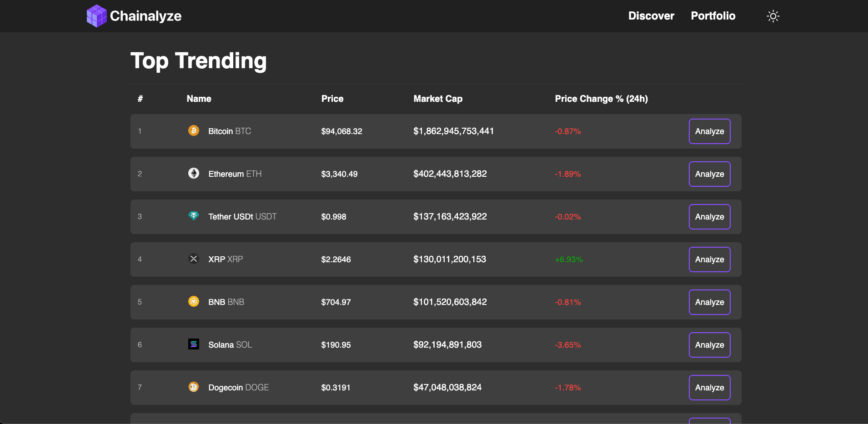868x424 pixels.
Task: Click the XRP coin icon
Action: [x=194, y=259]
